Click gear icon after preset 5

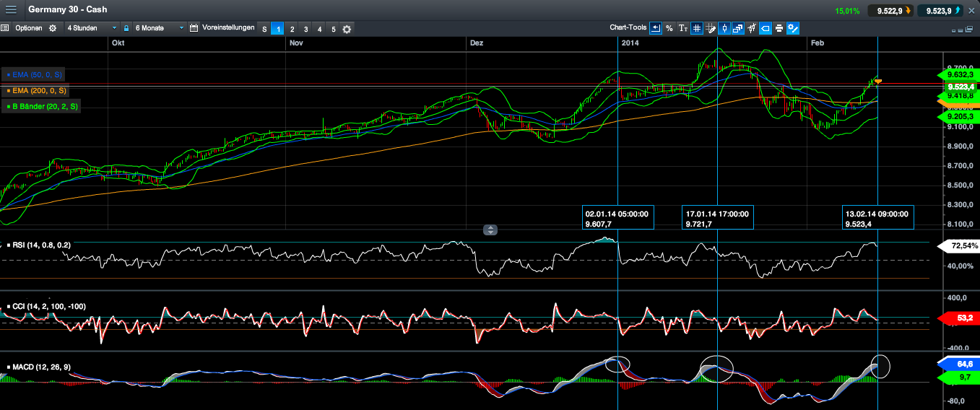point(347,29)
